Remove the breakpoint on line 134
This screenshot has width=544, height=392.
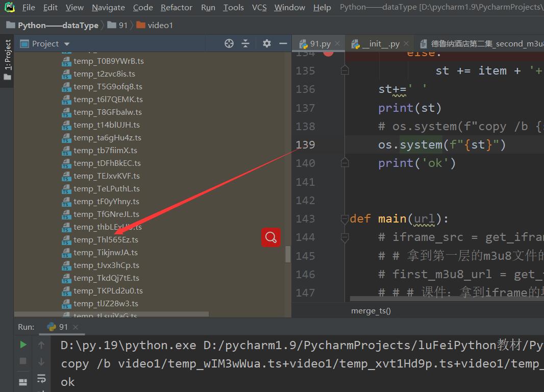pyautogui.click(x=328, y=52)
